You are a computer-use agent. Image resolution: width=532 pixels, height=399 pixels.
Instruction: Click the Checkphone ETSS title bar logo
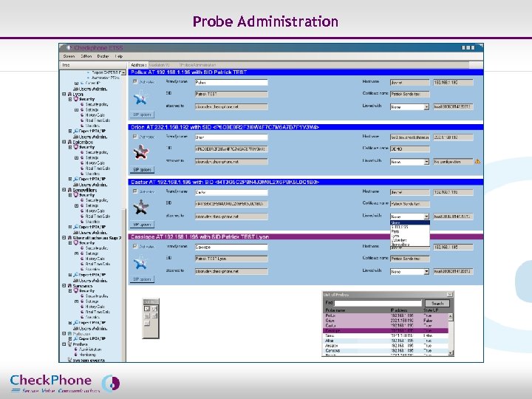[69, 48]
